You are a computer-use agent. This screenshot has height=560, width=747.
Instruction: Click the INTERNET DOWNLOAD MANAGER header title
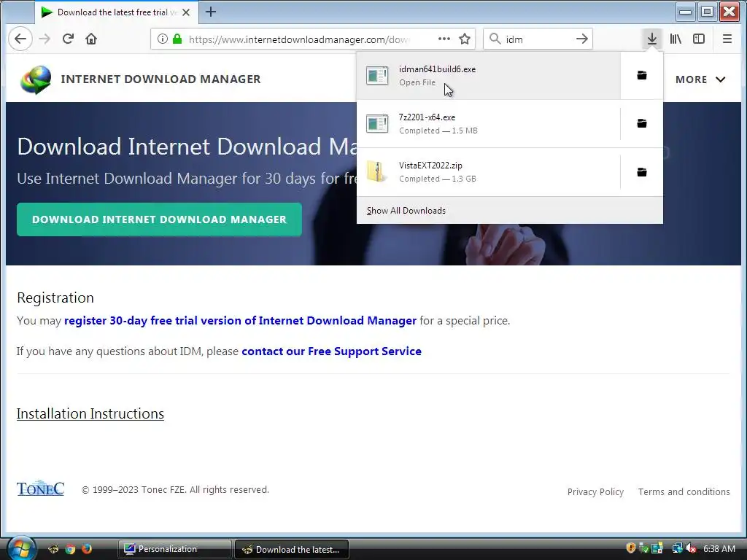click(x=160, y=79)
